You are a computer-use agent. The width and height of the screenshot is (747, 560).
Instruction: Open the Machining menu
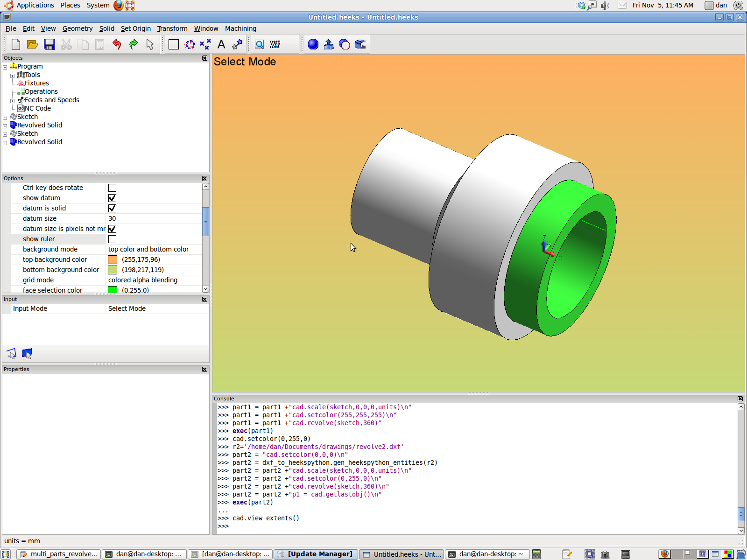point(240,28)
